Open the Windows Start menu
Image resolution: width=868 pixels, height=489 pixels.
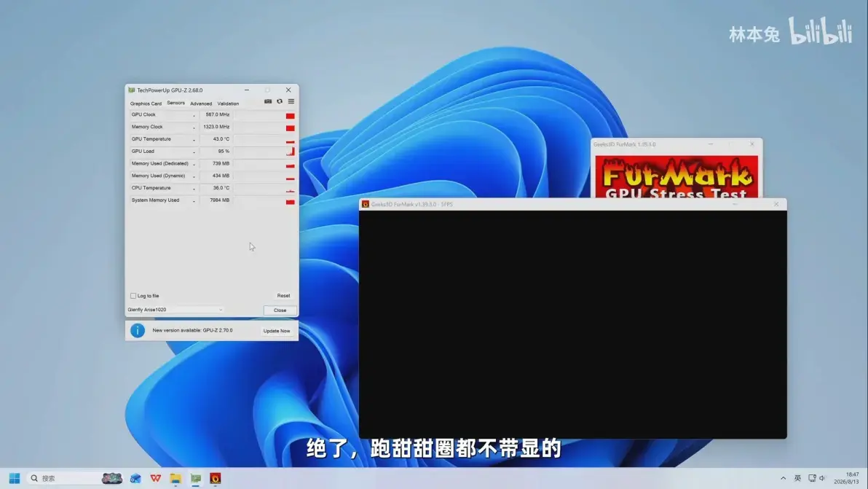tap(15, 478)
